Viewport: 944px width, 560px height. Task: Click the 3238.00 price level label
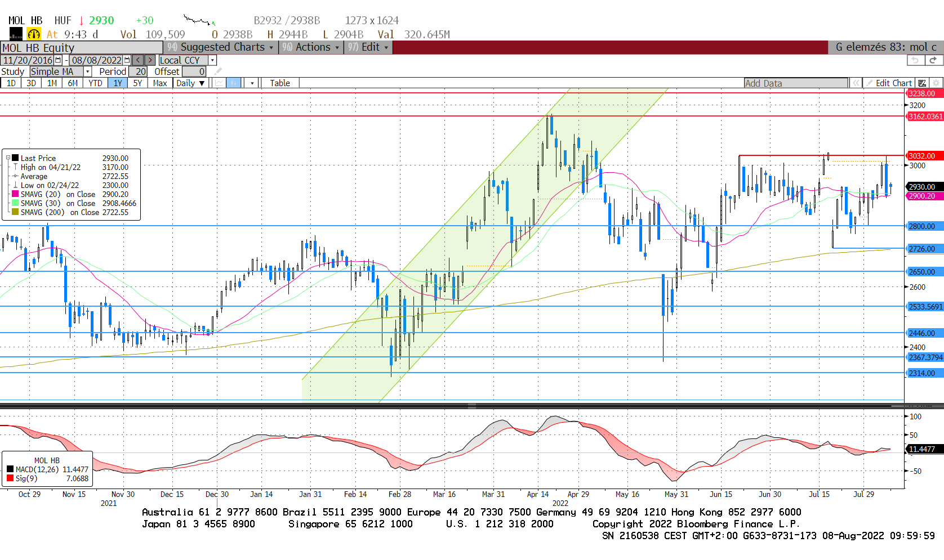click(924, 94)
